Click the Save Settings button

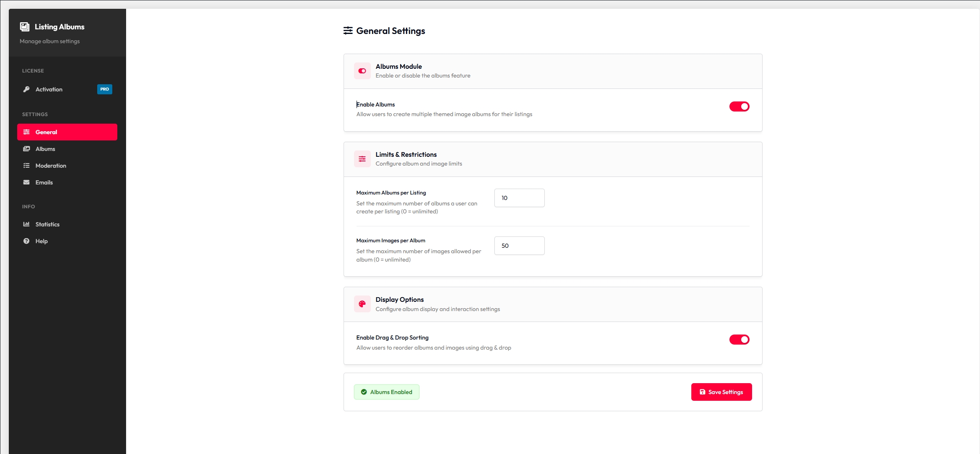(x=721, y=392)
